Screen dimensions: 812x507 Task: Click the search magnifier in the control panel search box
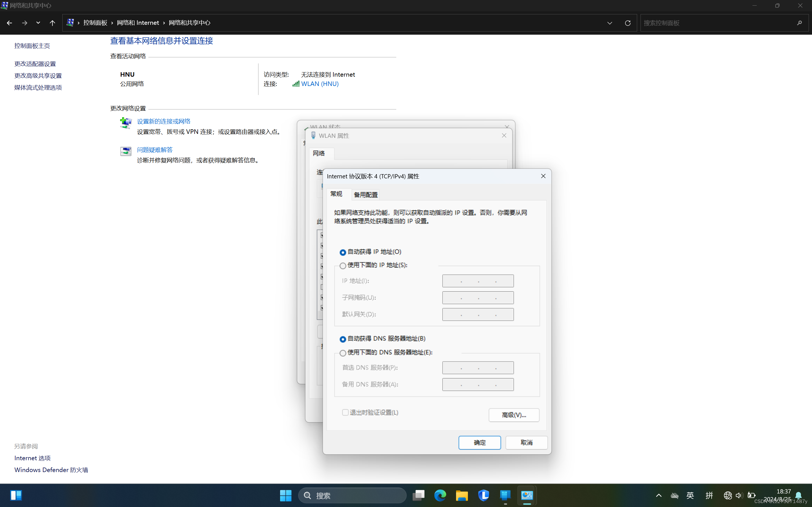799,23
